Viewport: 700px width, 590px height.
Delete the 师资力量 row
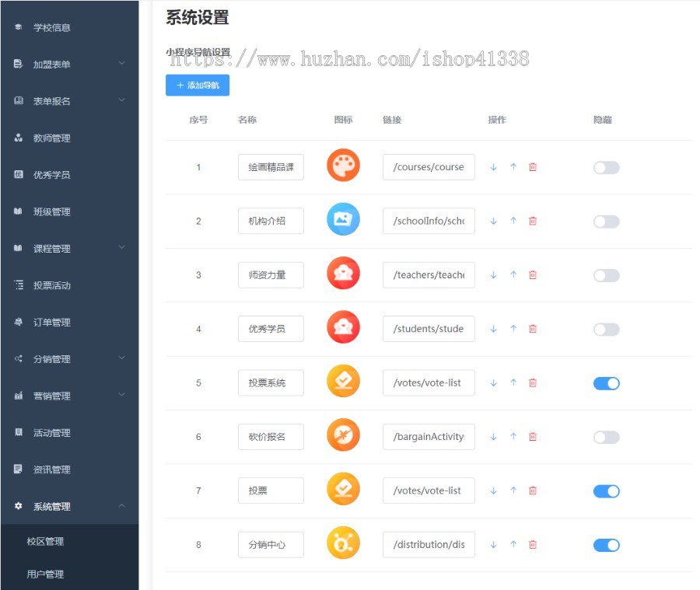(533, 275)
